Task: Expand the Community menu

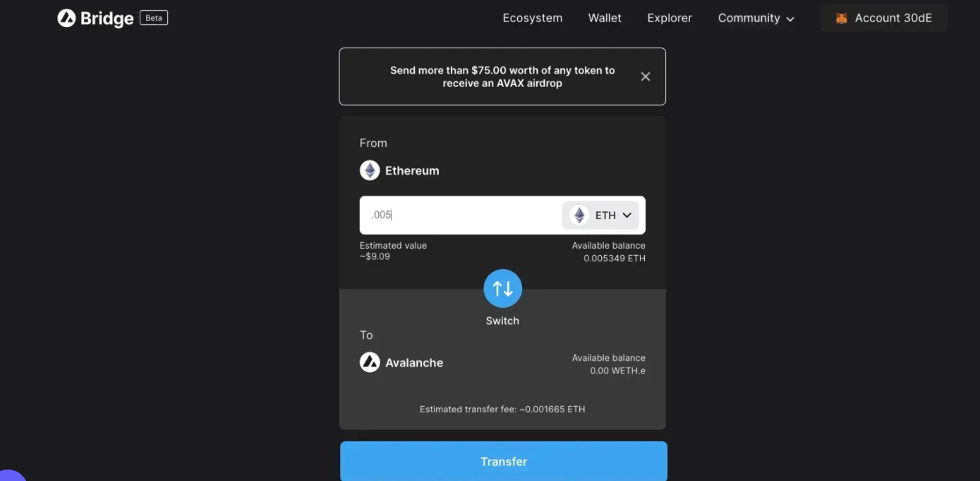Action: [756, 18]
